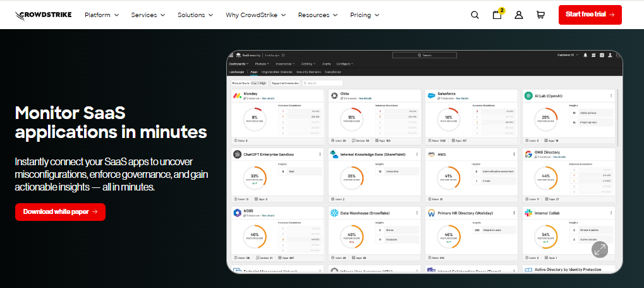Image resolution: width=644 pixels, height=288 pixels.
Task: Click the Monday logo in dashboard preview
Action: (x=238, y=96)
